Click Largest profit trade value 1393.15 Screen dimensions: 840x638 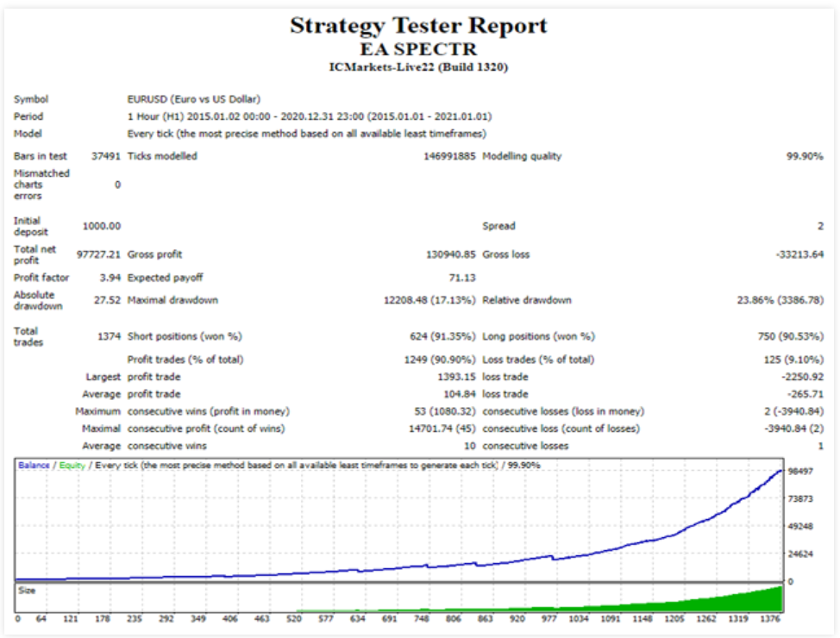pyautogui.click(x=456, y=377)
